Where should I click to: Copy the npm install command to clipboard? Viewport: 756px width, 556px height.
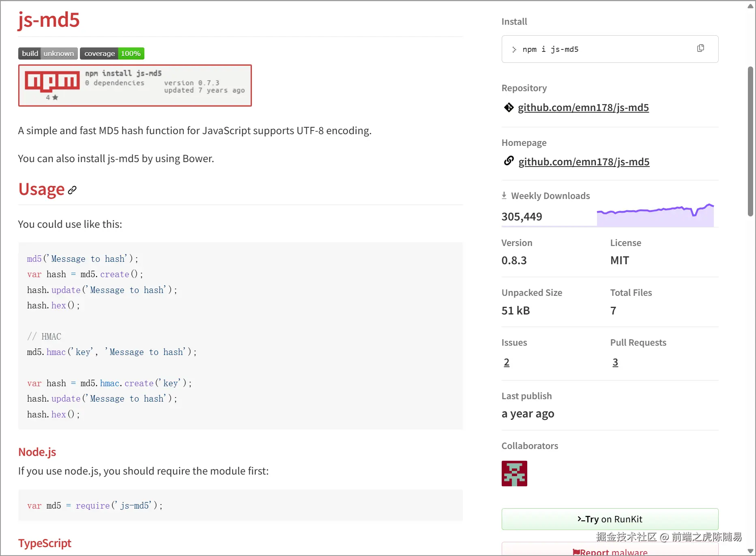tap(701, 48)
